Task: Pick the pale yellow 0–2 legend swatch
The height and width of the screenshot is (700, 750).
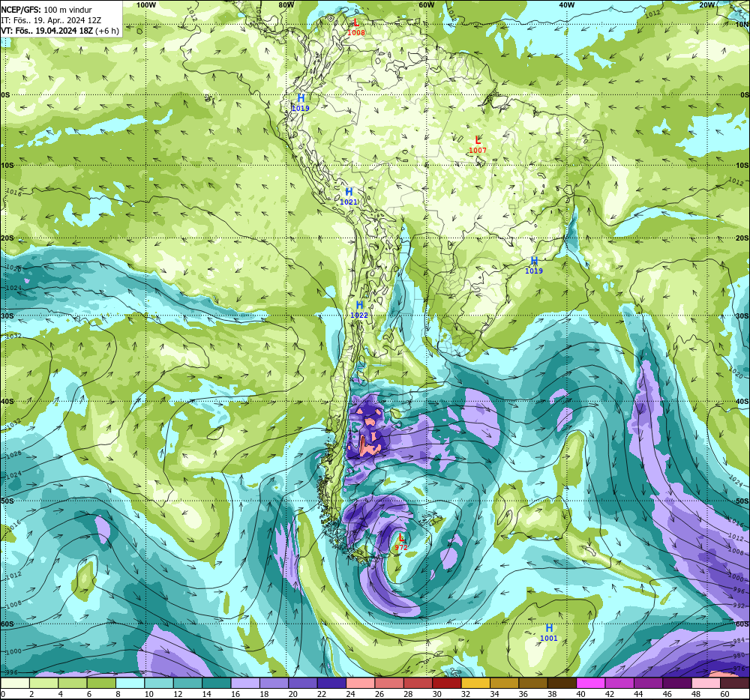Action: tap(15, 684)
